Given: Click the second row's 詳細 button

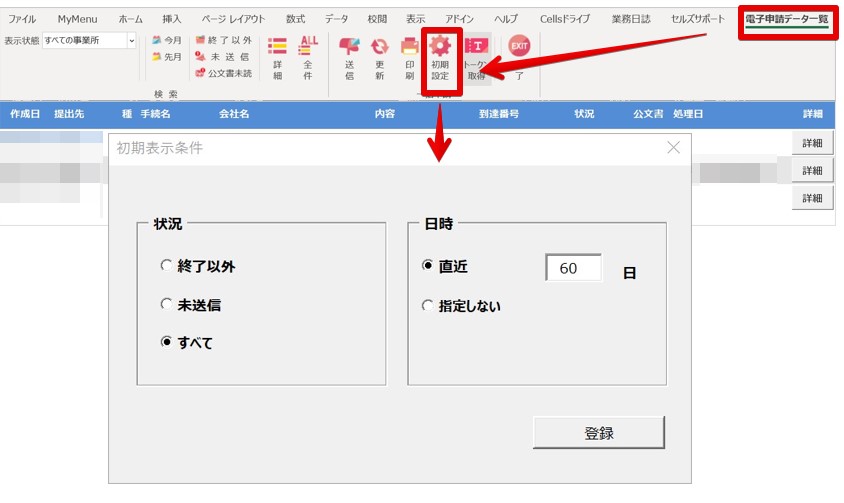Looking at the screenshot, I should tap(812, 170).
